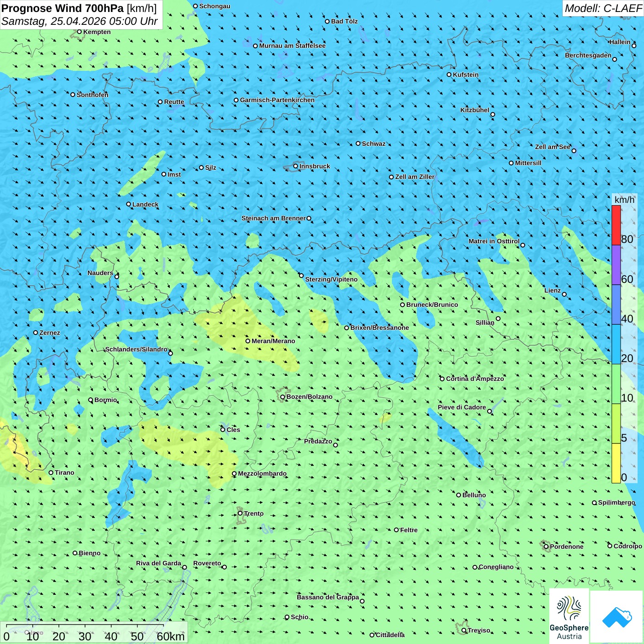The image size is (644, 644).
Task: Click the 'Spilimbergo' label
Action: pyautogui.click(x=616, y=502)
